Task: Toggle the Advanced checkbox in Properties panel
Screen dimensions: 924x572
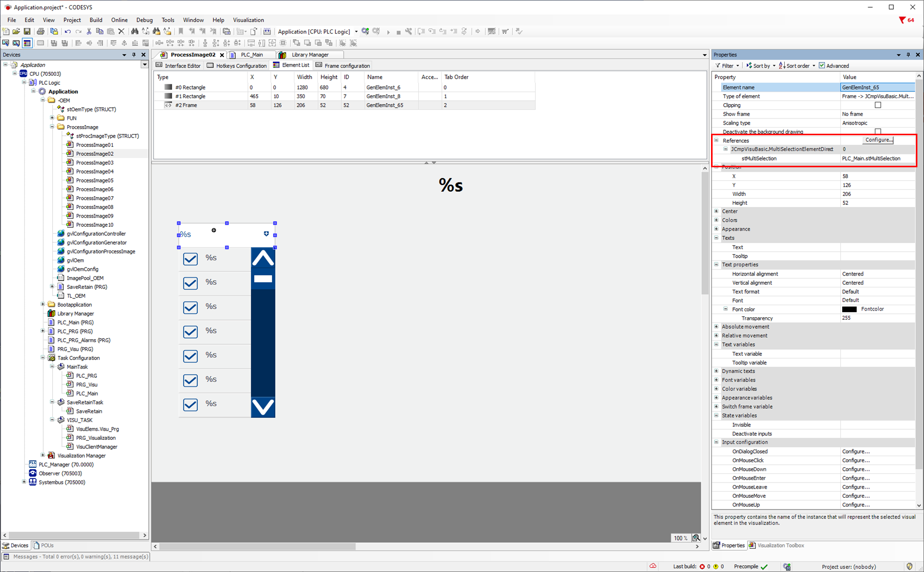Action: tap(822, 66)
